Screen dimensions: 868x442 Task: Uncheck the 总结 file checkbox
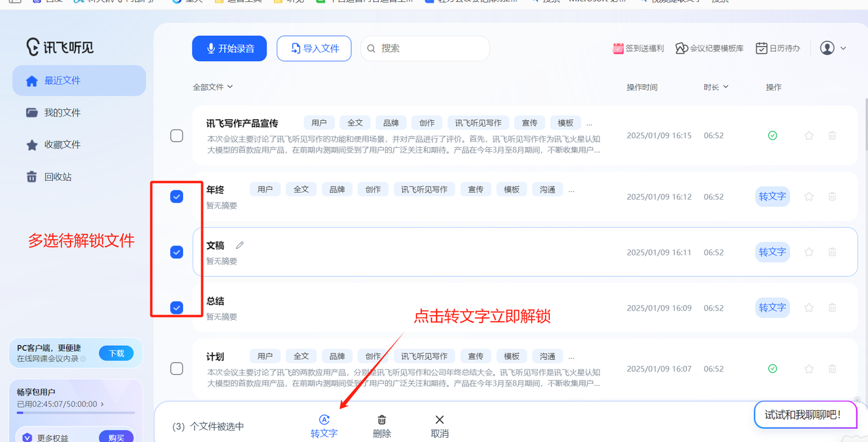[176, 308]
